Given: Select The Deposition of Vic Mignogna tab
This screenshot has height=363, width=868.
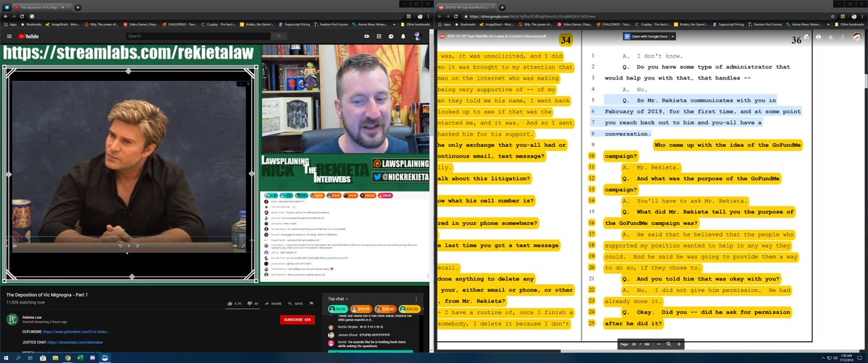Looking at the screenshot, I should [x=43, y=7].
